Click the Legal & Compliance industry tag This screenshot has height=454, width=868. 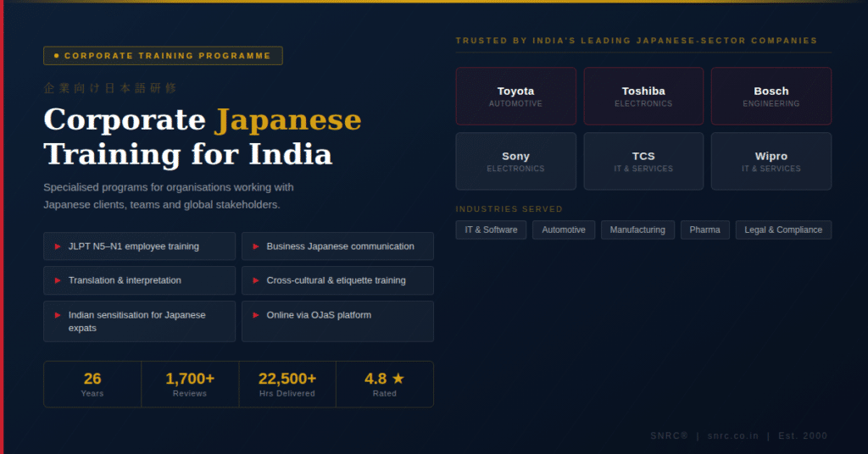[783, 230]
